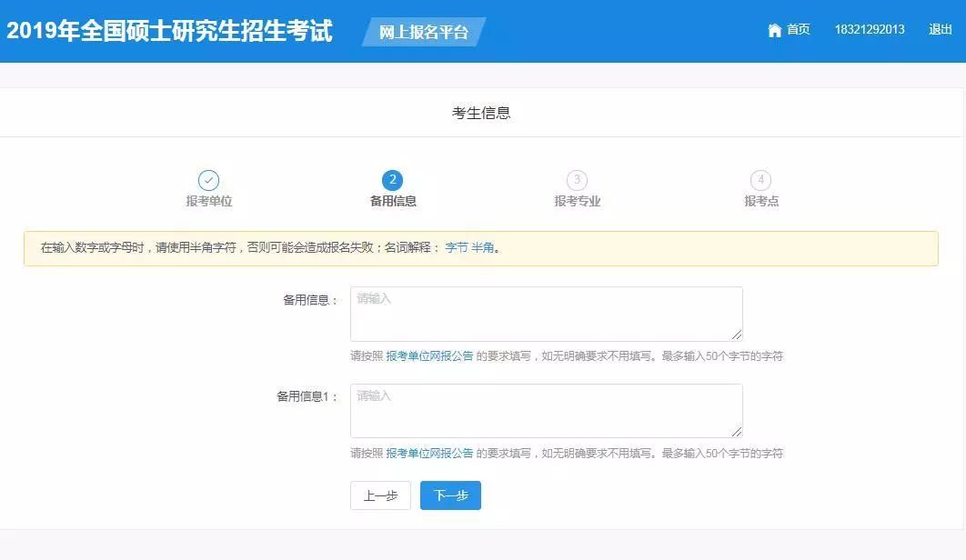Focus the 备用信息1 text input box
The image size is (966, 560).
546,410
